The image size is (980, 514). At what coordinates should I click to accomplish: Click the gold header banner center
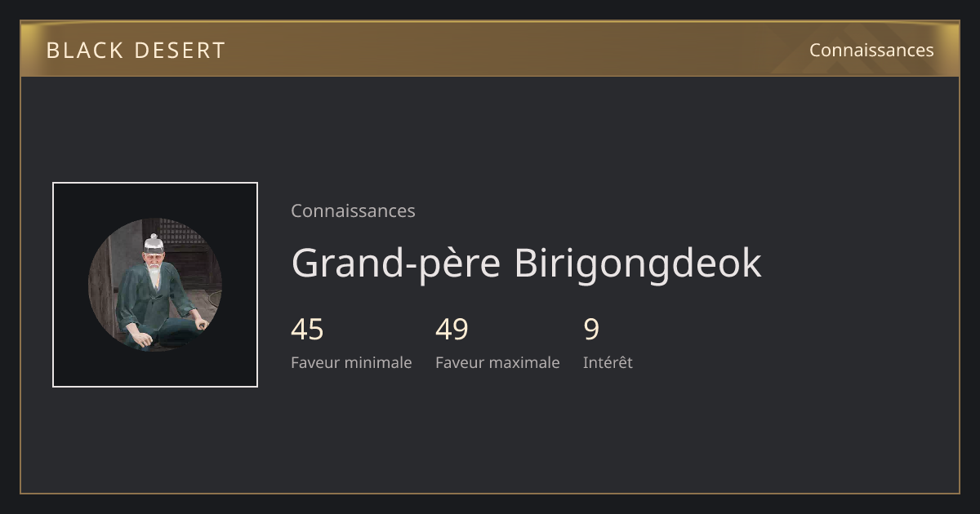pos(490,49)
